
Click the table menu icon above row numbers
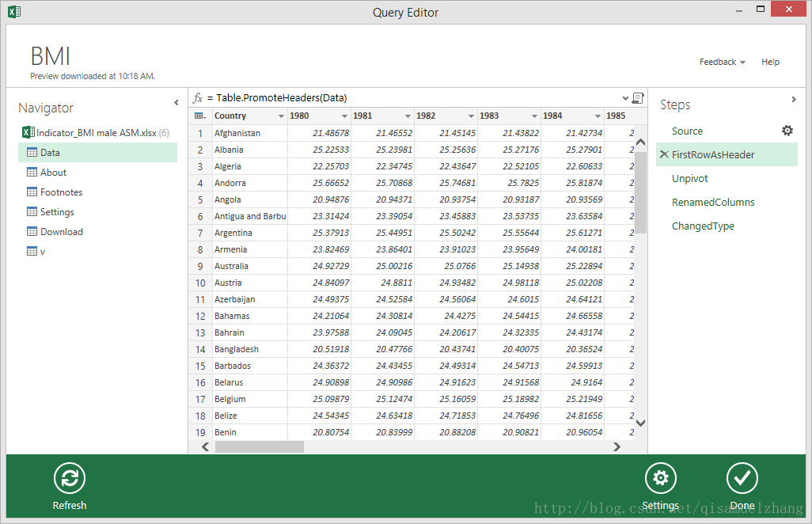coord(200,116)
